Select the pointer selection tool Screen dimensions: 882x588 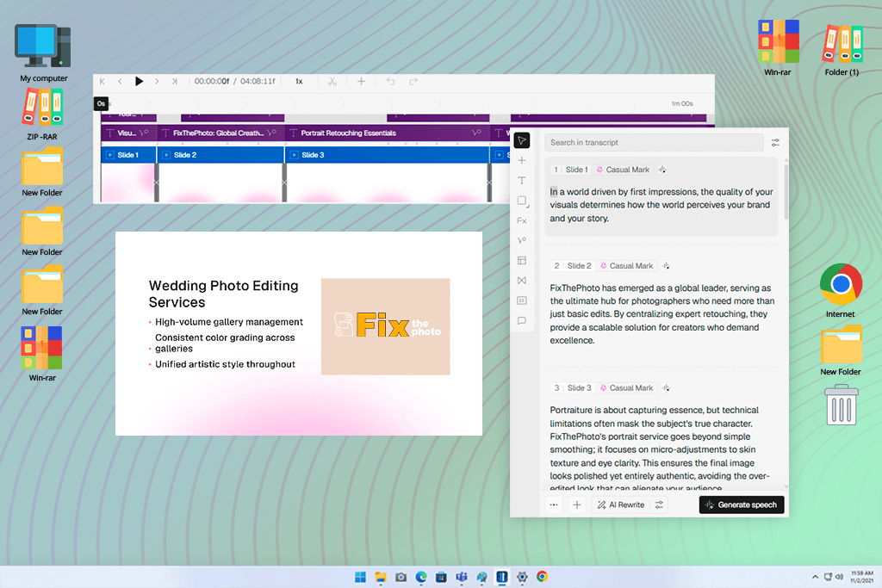click(x=522, y=140)
